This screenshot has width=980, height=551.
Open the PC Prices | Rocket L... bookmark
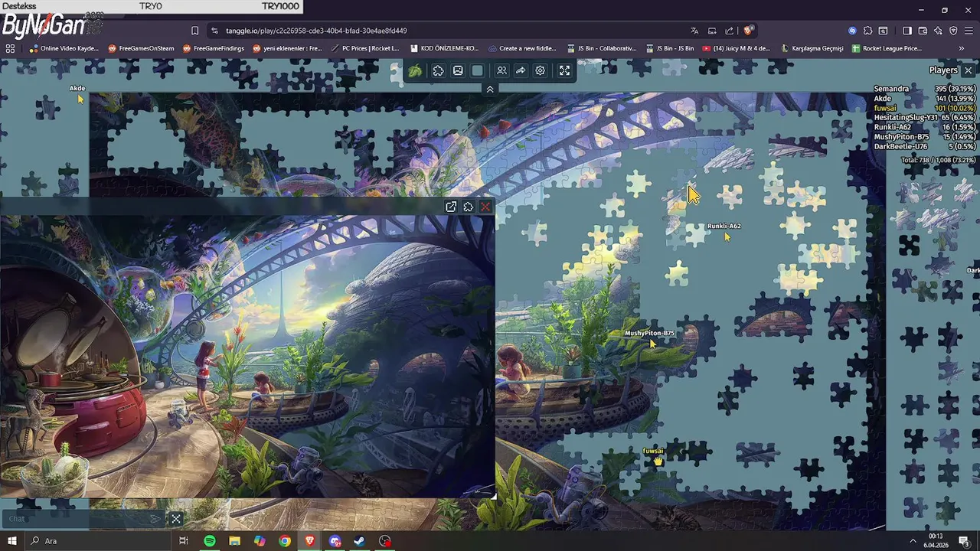click(x=365, y=48)
